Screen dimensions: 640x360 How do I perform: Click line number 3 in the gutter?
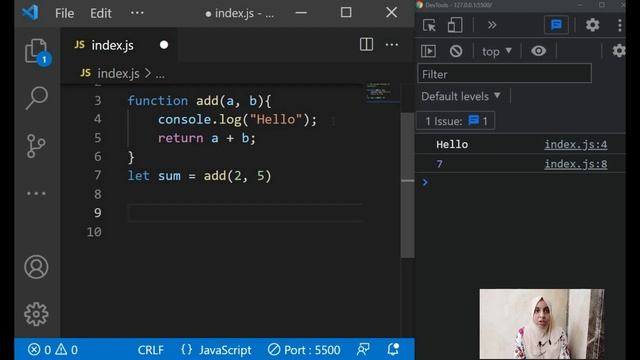point(98,101)
